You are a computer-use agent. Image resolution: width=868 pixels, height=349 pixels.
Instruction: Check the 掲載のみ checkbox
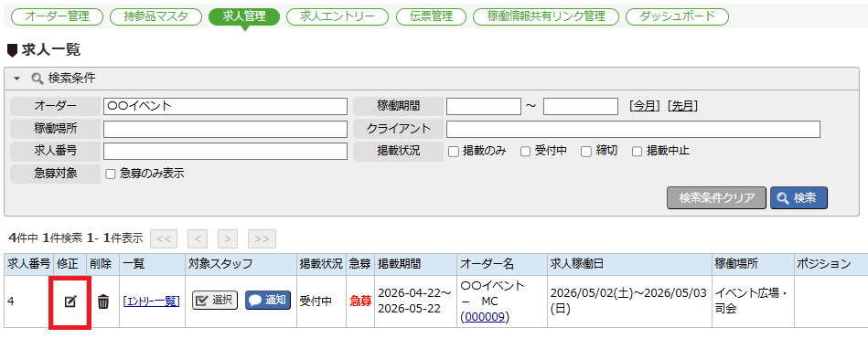point(454,152)
